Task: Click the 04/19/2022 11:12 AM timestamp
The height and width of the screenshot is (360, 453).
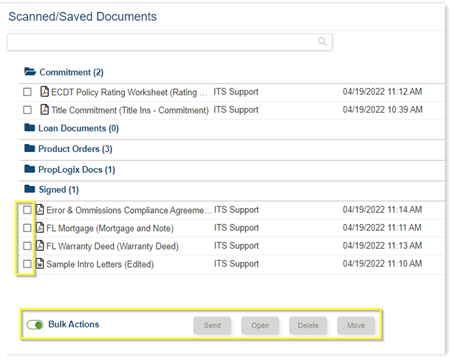Action: pyautogui.click(x=382, y=92)
